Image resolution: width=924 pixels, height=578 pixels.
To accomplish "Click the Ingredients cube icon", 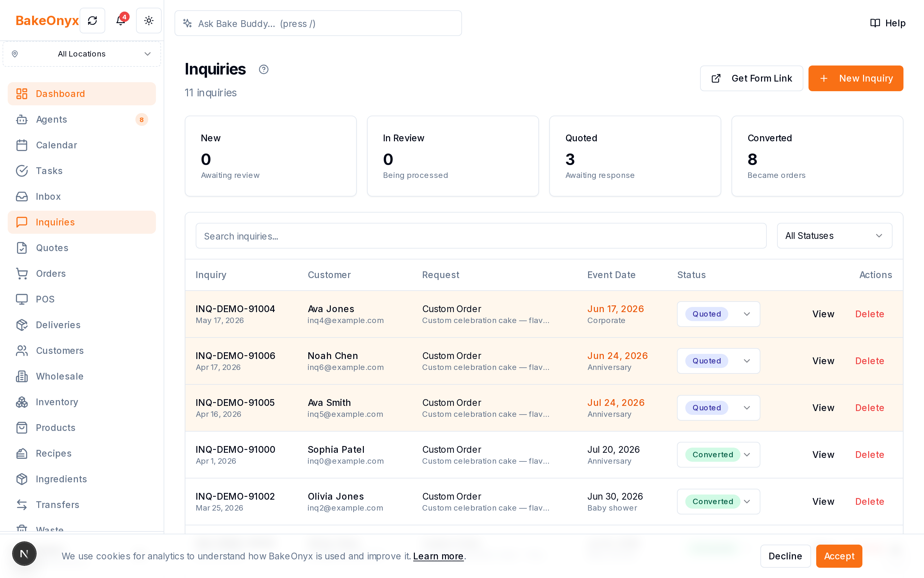I will click(22, 479).
